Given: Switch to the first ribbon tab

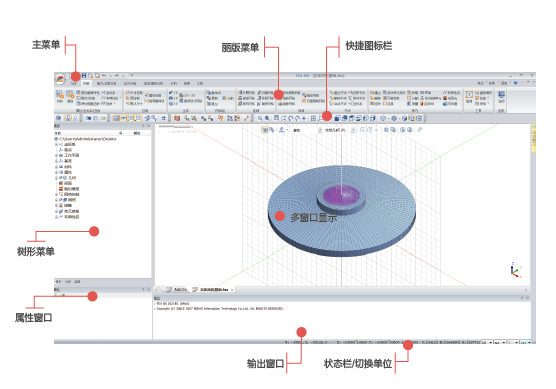Looking at the screenshot, I should pyautogui.click(x=73, y=83).
